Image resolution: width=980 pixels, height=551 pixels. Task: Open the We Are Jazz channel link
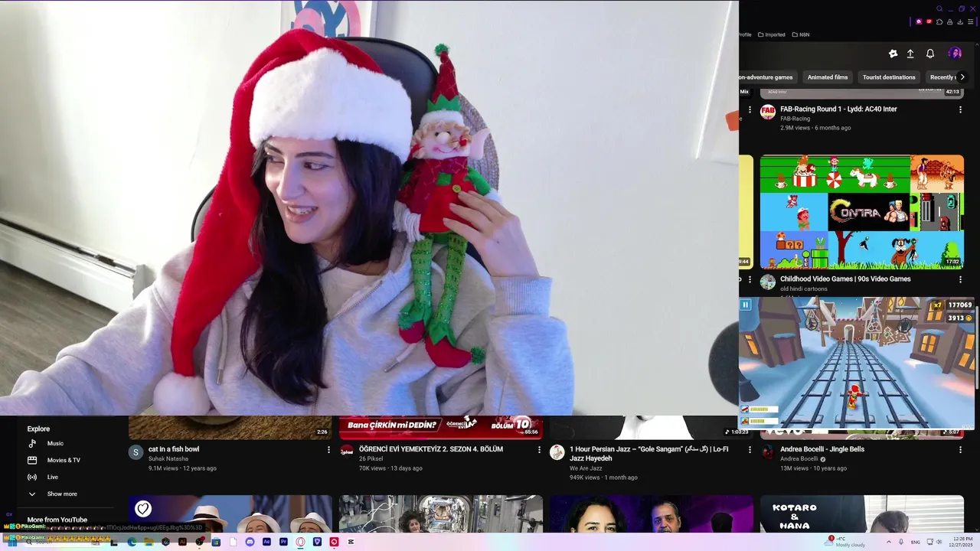click(x=586, y=468)
